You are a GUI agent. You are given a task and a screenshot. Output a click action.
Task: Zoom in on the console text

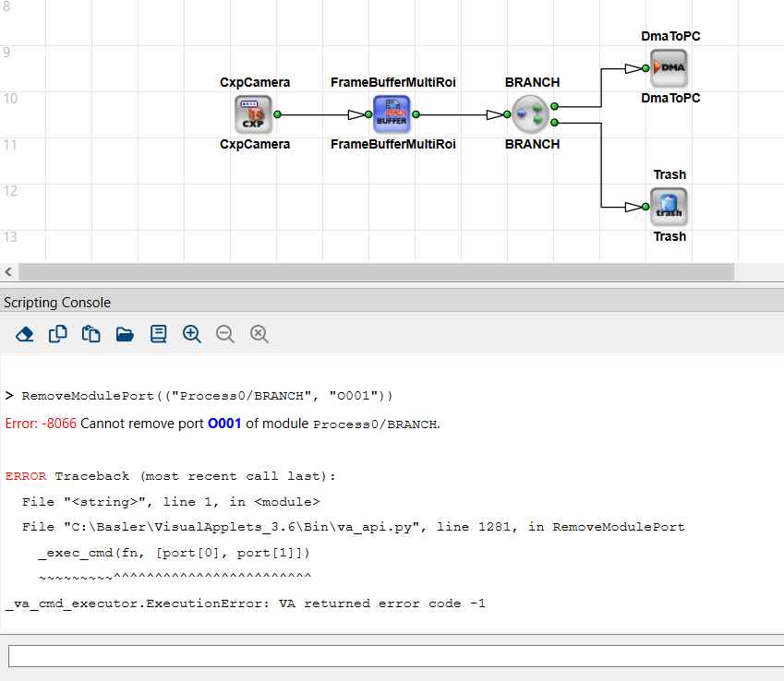[x=192, y=334]
